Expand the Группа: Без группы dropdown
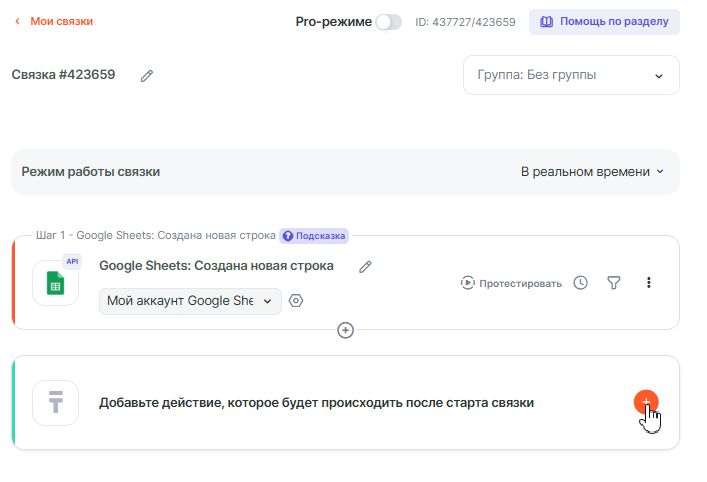This screenshot has height=482, width=707. (571, 75)
